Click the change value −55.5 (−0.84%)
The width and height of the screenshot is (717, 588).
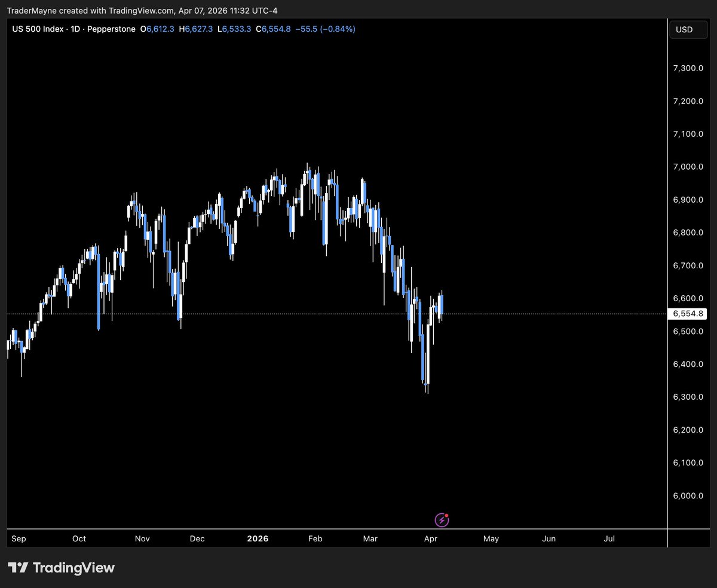tap(326, 29)
